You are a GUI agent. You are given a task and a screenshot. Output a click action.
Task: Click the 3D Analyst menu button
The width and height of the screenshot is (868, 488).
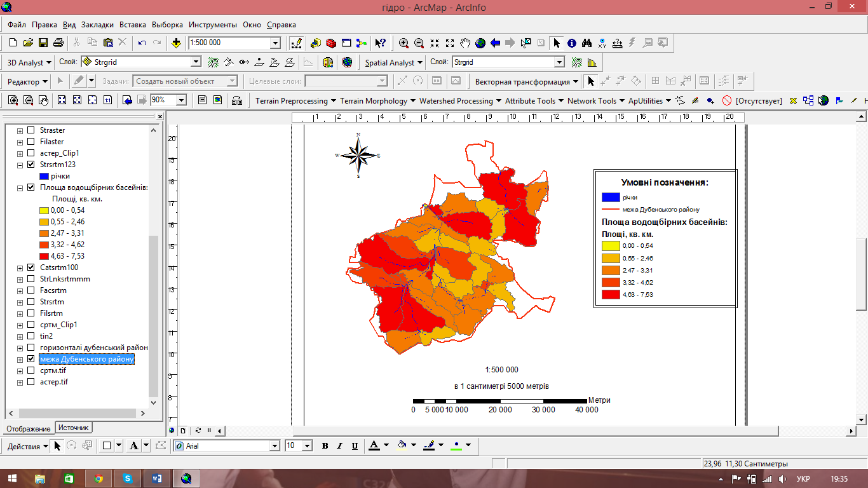29,62
